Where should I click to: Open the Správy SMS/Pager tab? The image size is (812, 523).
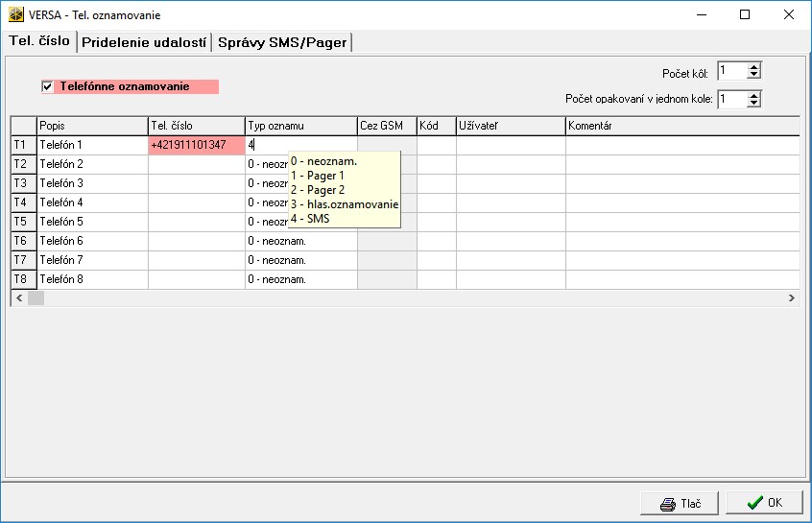pos(282,42)
